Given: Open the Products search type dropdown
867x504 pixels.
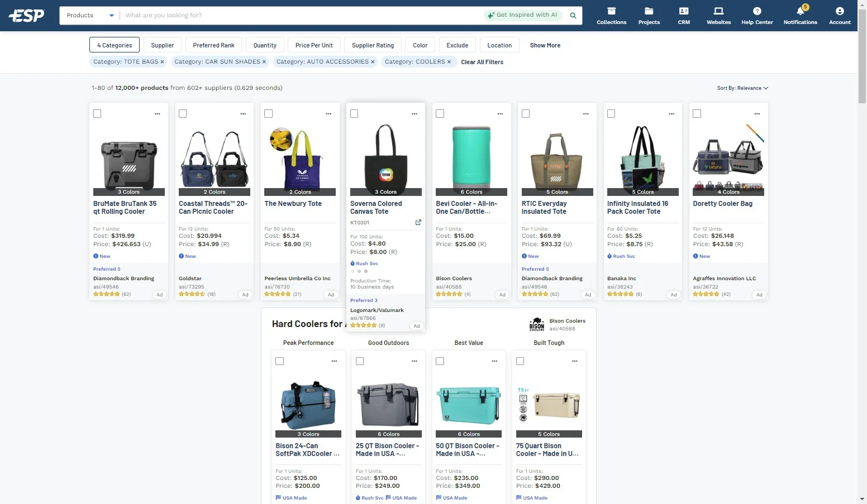Looking at the screenshot, I should tap(89, 16).
